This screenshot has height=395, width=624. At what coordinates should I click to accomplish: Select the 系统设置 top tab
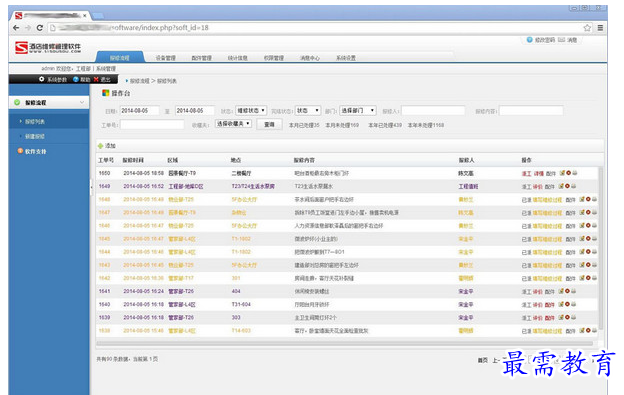346,58
